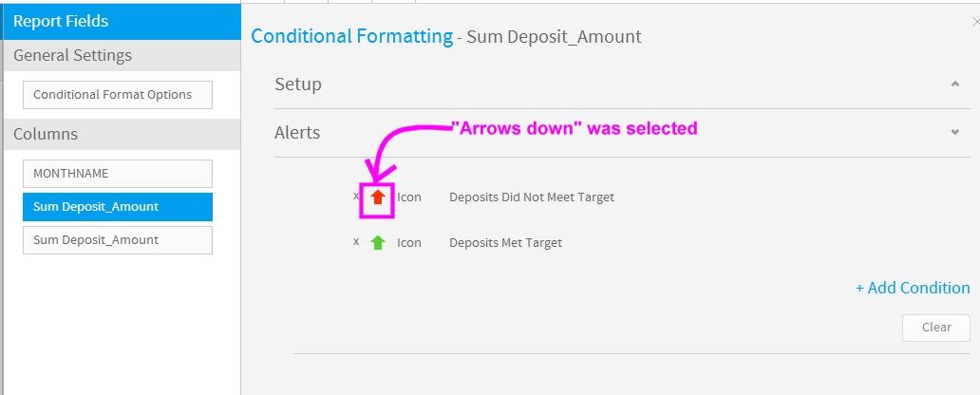Collapse the Setup section chevron
This screenshot has width=980, height=395.
point(954,85)
